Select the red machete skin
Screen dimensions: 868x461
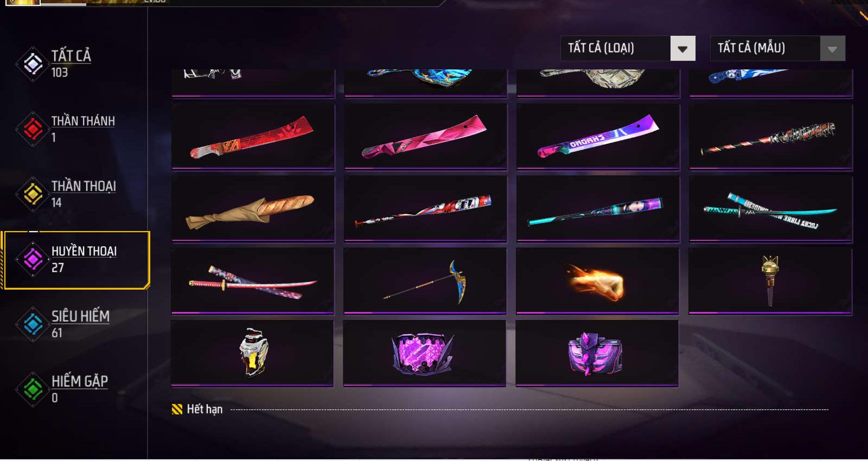click(253, 137)
